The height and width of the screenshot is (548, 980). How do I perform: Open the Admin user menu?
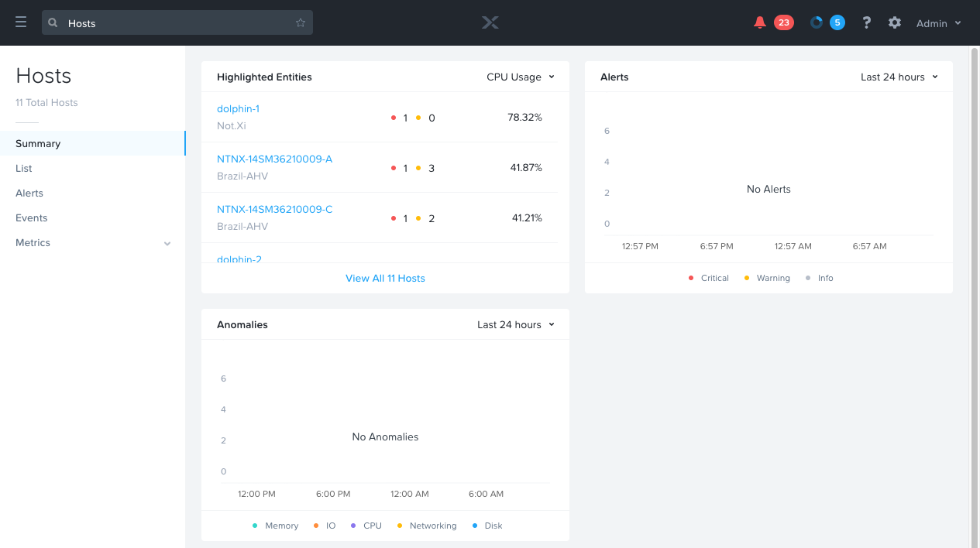coord(938,23)
